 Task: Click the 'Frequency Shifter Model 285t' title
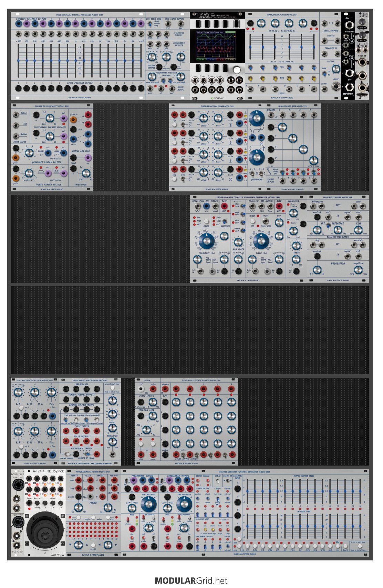(x=338, y=198)
